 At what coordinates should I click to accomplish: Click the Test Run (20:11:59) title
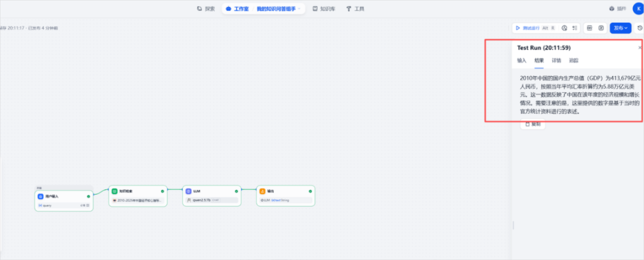click(544, 48)
